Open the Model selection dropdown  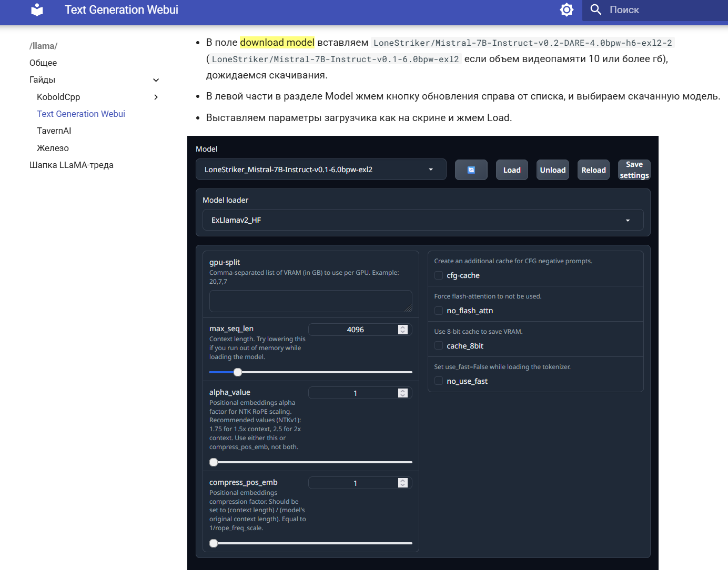[321, 170]
